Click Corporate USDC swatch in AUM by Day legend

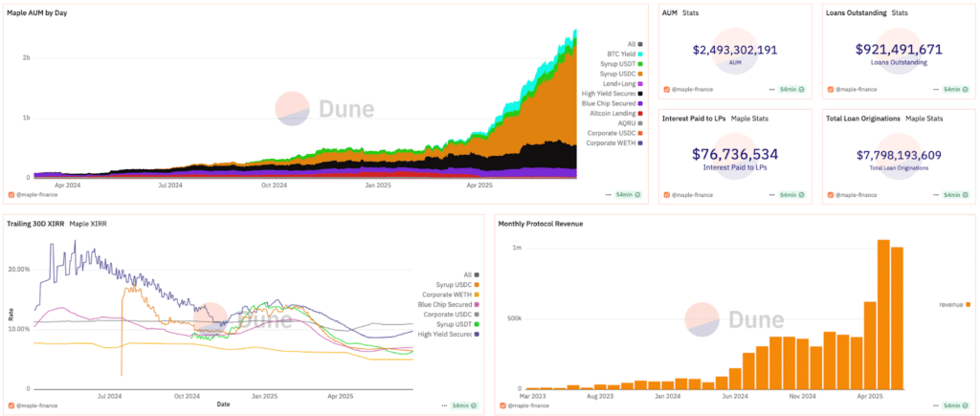point(640,133)
